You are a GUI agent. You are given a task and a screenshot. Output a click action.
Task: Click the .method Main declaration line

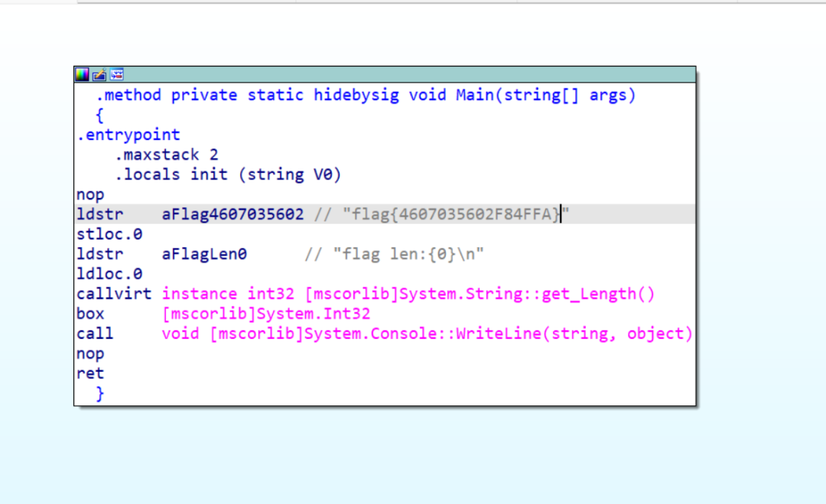click(x=366, y=96)
